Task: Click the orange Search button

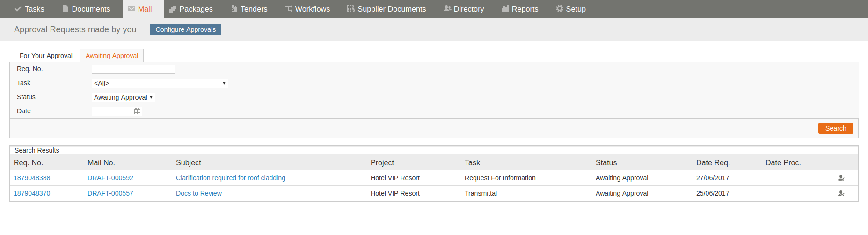Action: click(x=836, y=128)
